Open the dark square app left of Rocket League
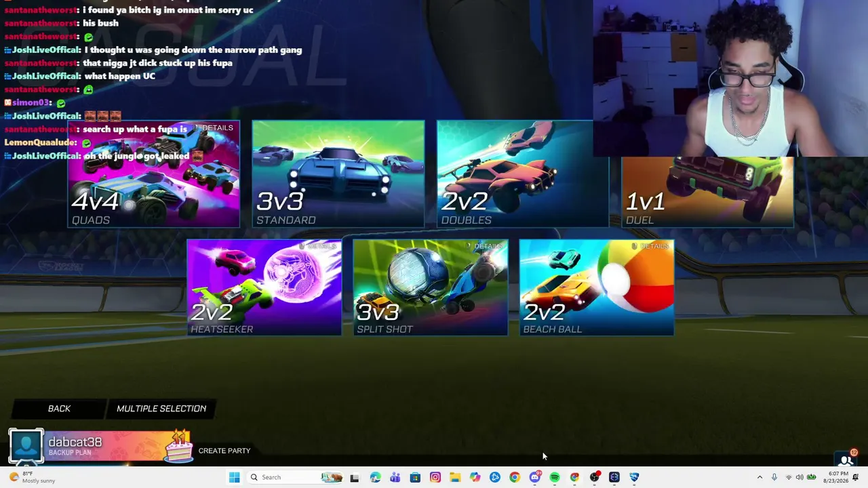 point(614,477)
